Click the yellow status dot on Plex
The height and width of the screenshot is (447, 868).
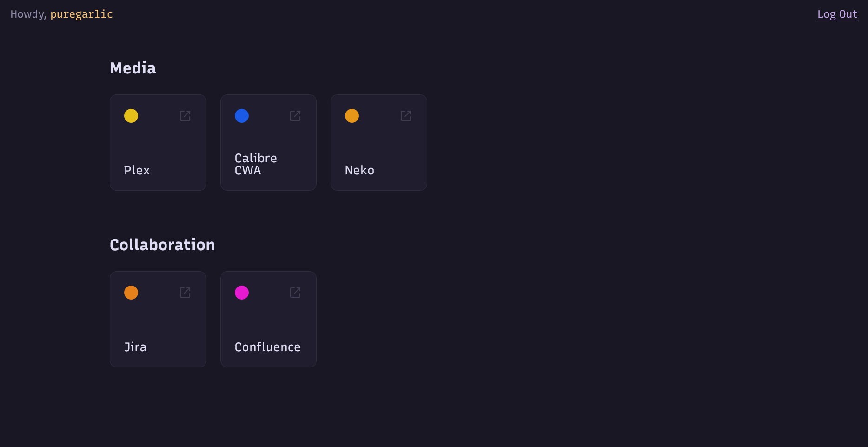point(131,116)
